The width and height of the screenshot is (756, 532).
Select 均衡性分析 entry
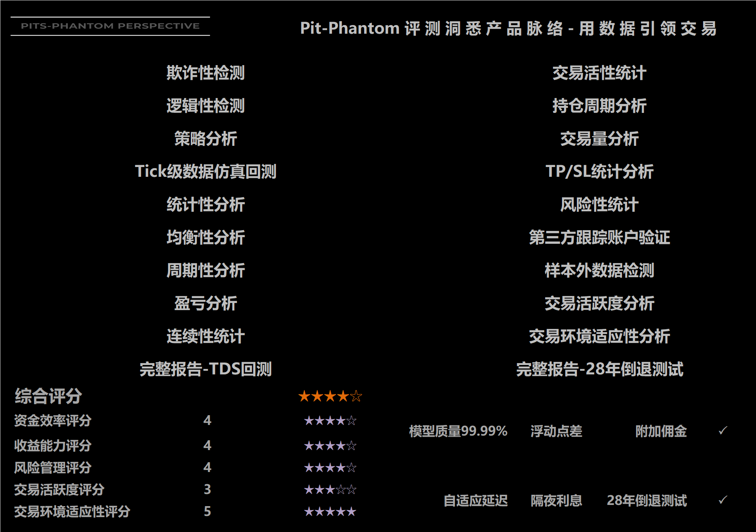tap(205, 238)
